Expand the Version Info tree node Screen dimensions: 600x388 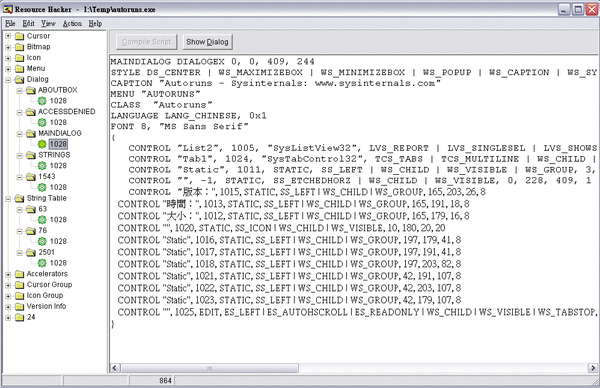8,307
